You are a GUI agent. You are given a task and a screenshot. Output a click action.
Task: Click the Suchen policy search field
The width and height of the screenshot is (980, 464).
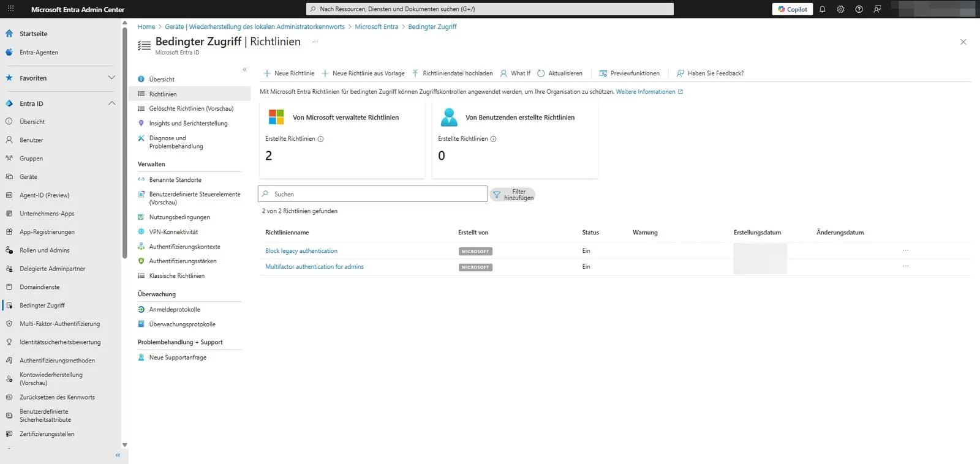(x=372, y=194)
